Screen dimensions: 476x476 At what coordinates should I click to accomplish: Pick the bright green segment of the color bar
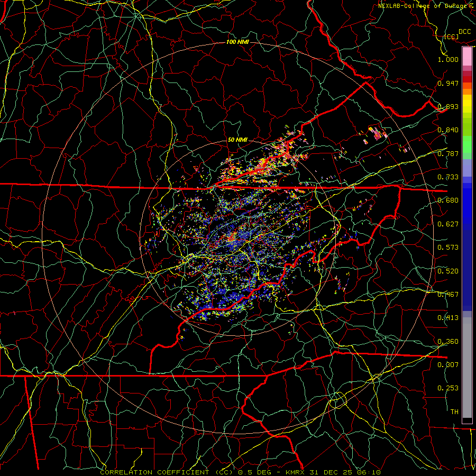click(467, 144)
